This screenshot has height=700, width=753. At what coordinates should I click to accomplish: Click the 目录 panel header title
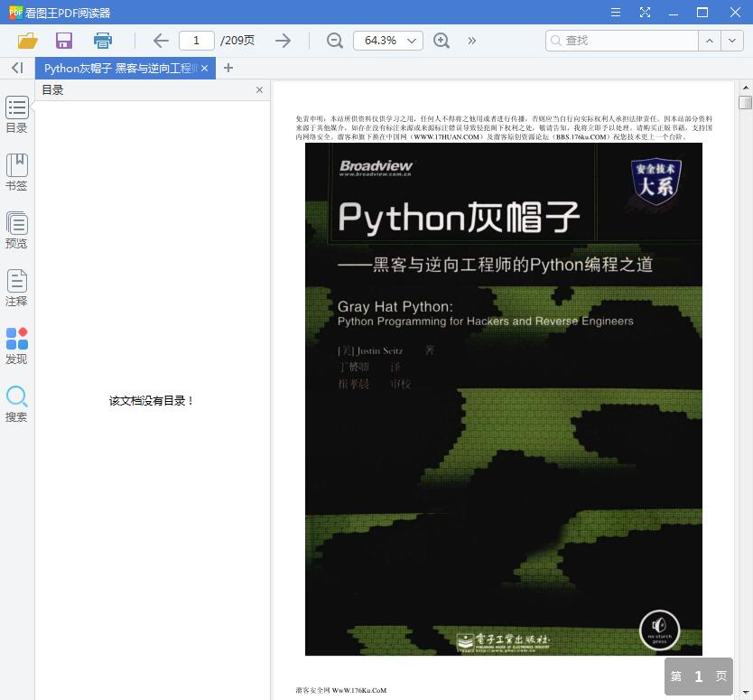[x=53, y=89]
